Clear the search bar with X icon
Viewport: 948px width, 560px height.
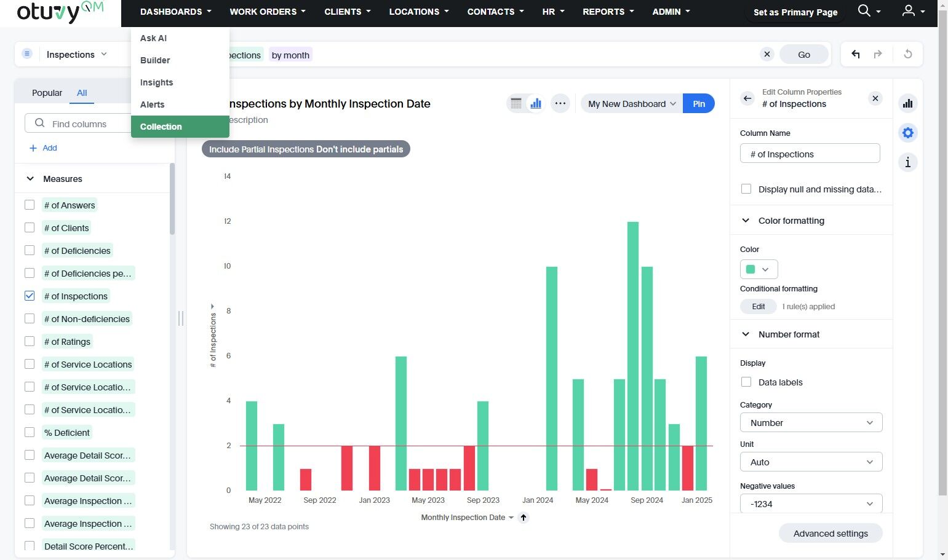pyautogui.click(x=767, y=54)
